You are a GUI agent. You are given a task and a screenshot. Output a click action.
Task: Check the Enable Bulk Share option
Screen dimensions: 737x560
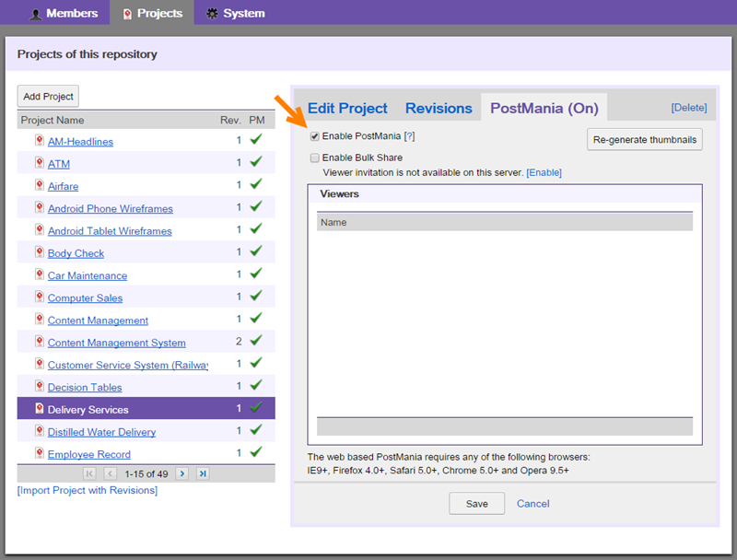(x=315, y=157)
